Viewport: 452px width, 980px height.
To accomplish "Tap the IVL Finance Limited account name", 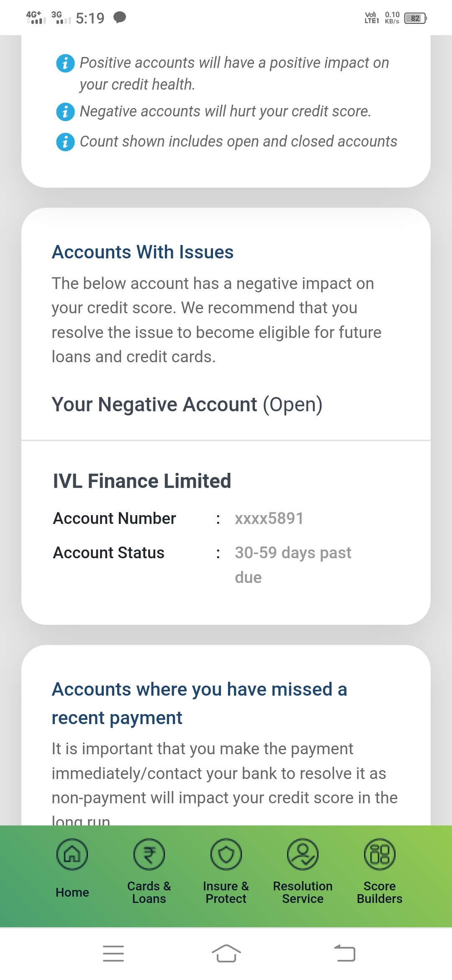I will 142,481.
